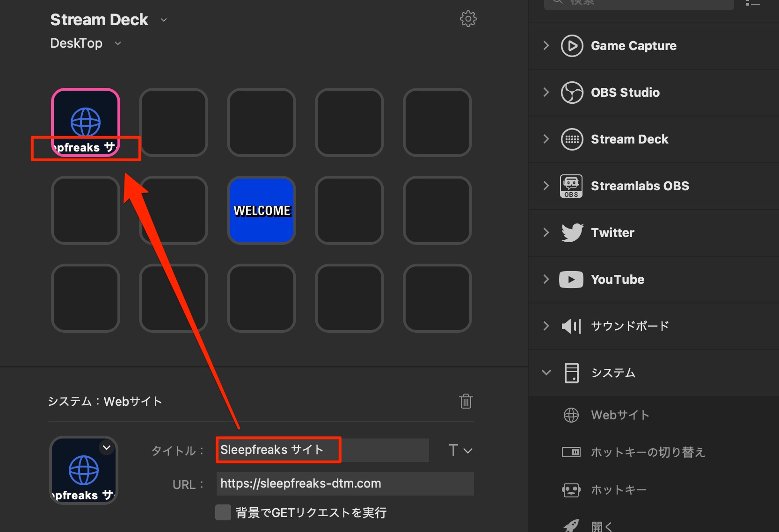Click the 開く rocket icon
Image resolution: width=779 pixels, height=532 pixels.
pos(571,526)
